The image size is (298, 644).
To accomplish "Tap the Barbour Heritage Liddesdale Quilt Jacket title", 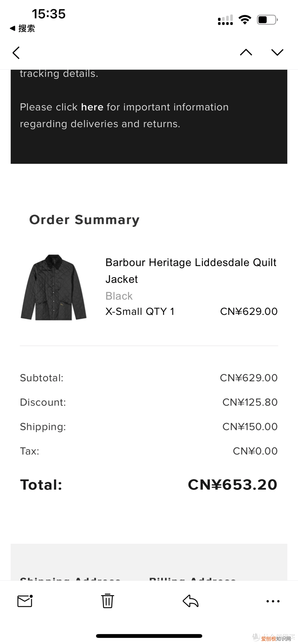I will [191, 271].
